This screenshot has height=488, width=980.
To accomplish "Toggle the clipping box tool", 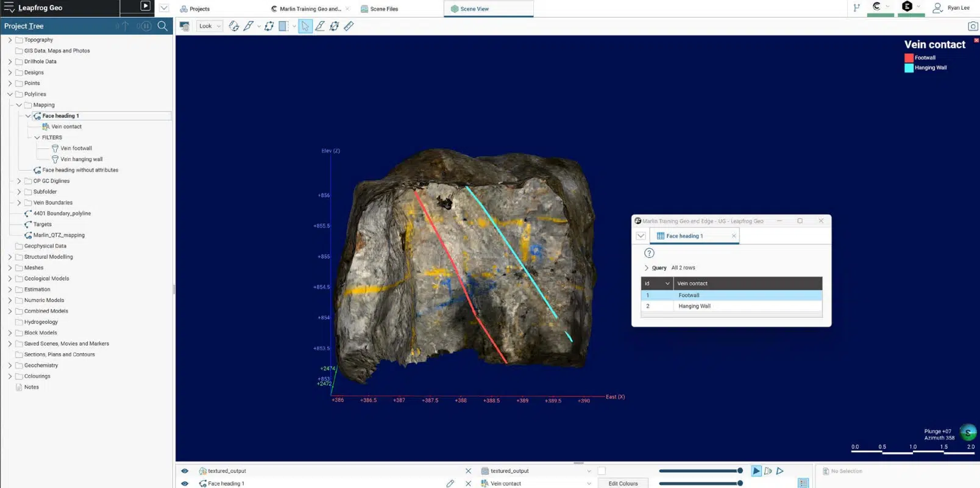I will coord(283,26).
